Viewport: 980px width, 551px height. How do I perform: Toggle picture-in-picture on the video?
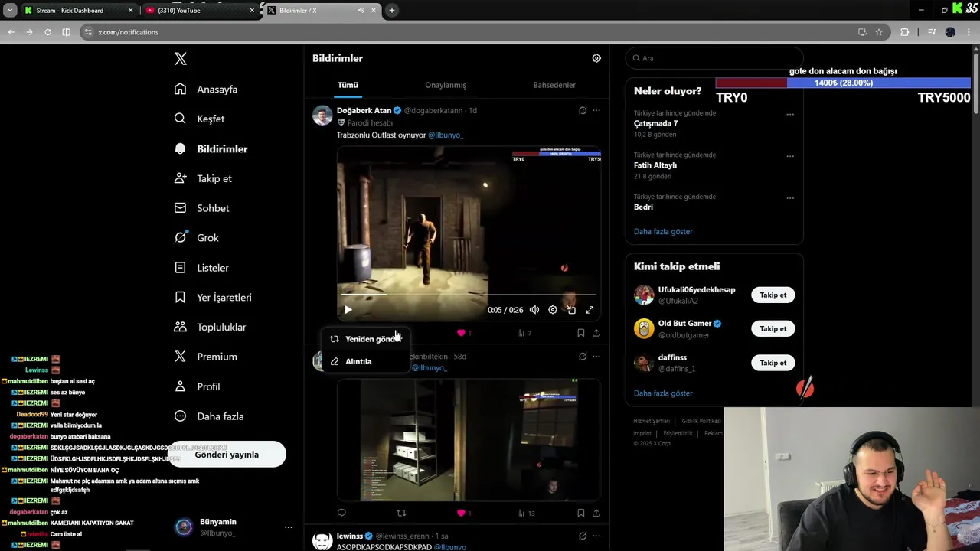pyautogui.click(x=571, y=310)
